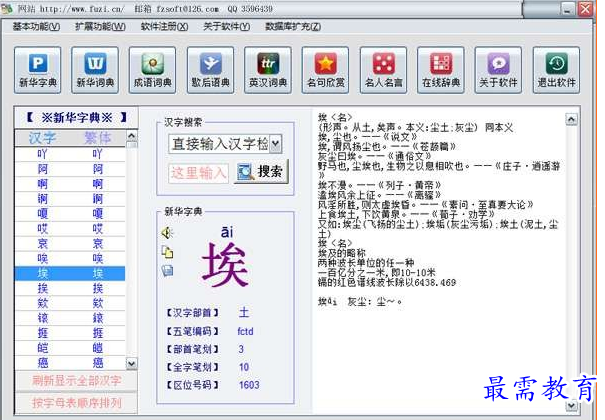Open the 名人名言 toolbar button
The image size is (605, 420).
click(383, 70)
